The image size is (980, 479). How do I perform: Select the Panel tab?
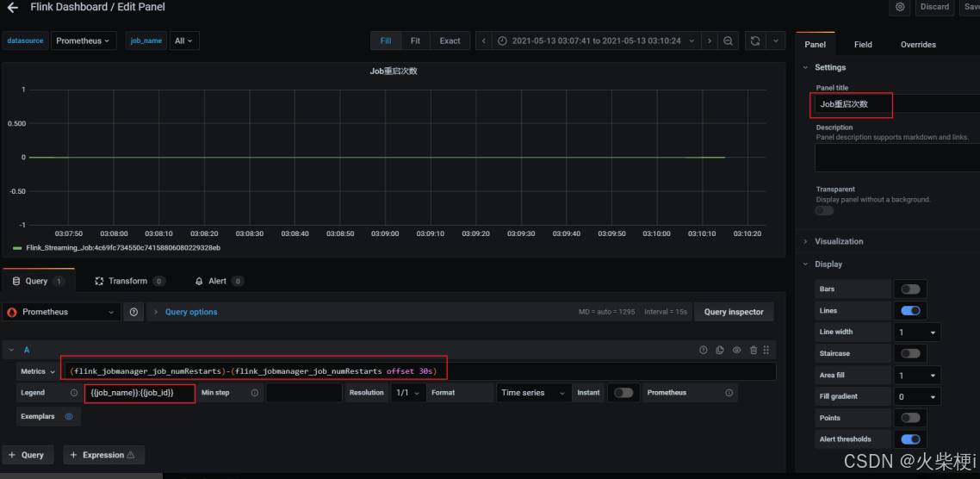[x=815, y=45]
